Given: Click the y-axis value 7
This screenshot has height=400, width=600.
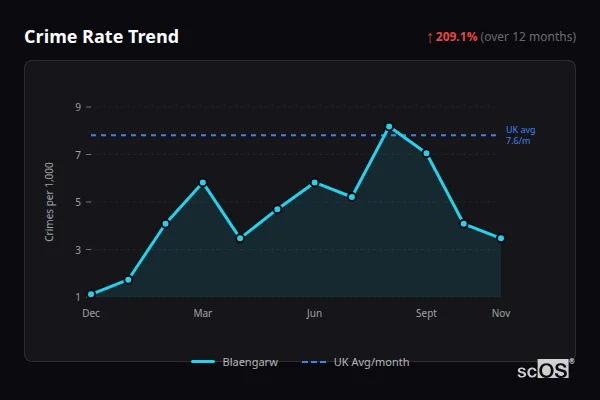Looking at the screenshot, I should (78, 155).
